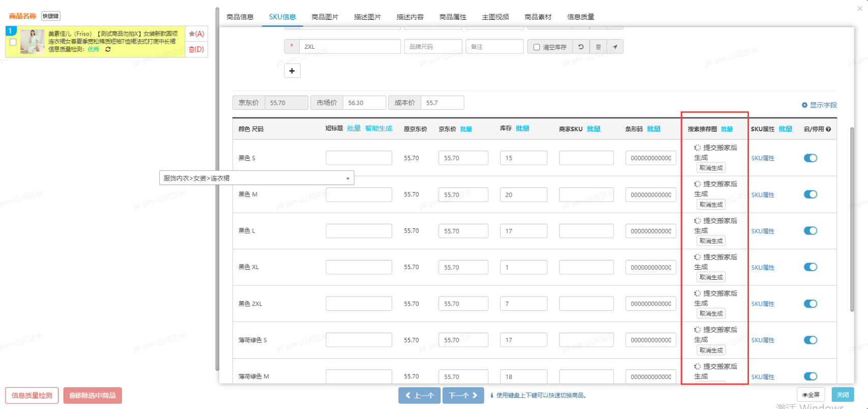Open the 商品属性 tab
The width and height of the screenshot is (868, 409).
(452, 17)
